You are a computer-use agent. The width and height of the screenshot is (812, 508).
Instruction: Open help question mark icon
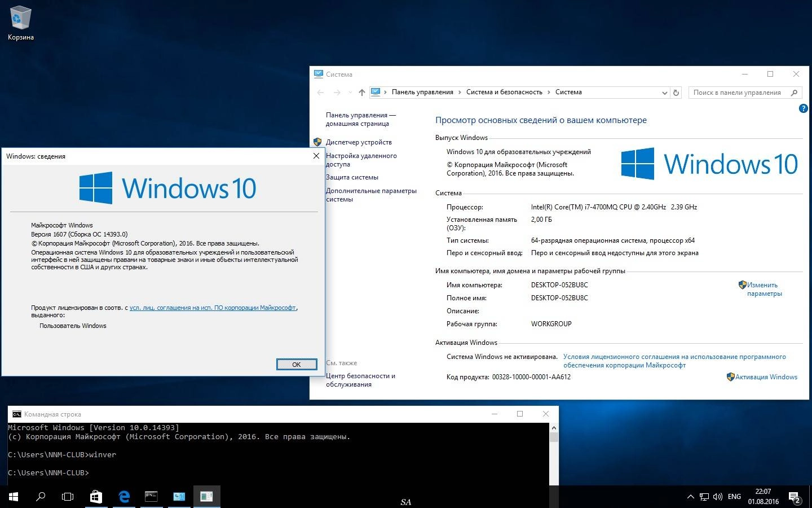click(804, 108)
